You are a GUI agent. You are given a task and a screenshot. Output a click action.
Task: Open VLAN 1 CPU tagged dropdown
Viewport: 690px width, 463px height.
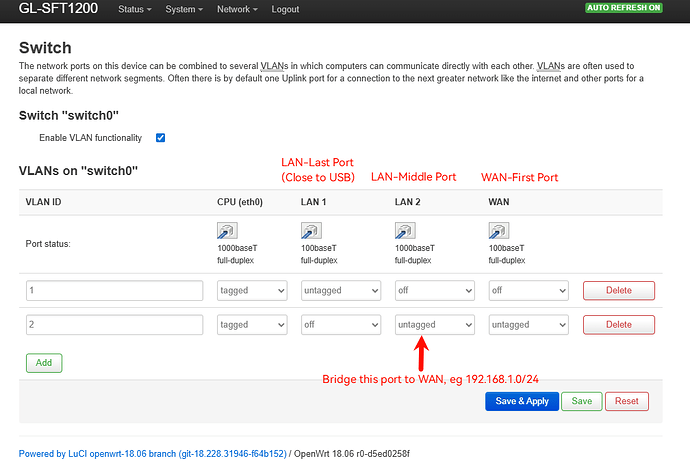[252, 291]
